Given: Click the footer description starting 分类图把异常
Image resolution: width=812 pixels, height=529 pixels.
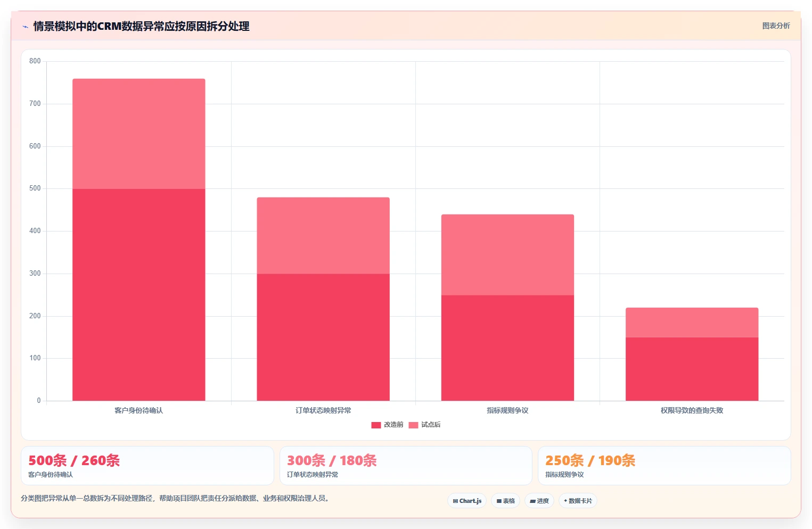Looking at the screenshot, I should pos(176,499).
